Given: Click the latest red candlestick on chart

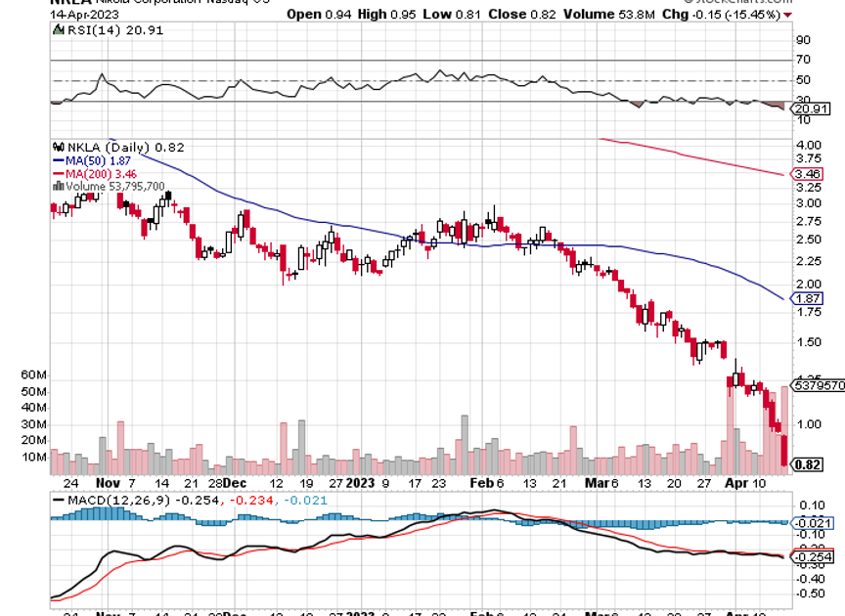Looking at the screenshot, I should click(786, 451).
